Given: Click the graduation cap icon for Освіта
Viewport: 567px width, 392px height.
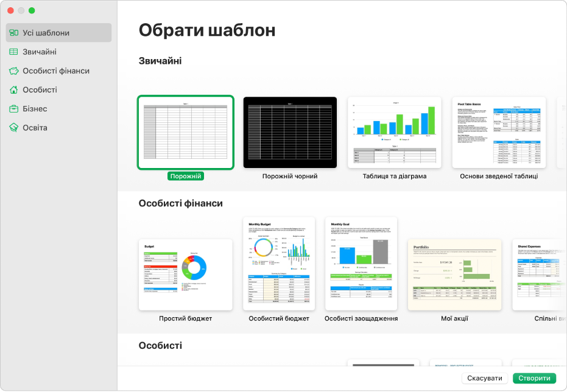Looking at the screenshot, I should click(x=14, y=128).
